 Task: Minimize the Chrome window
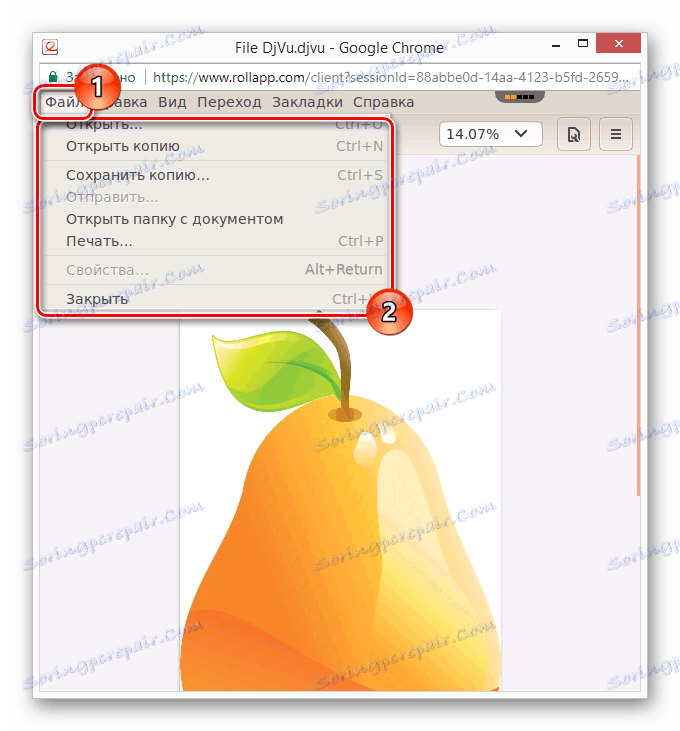click(556, 45)
